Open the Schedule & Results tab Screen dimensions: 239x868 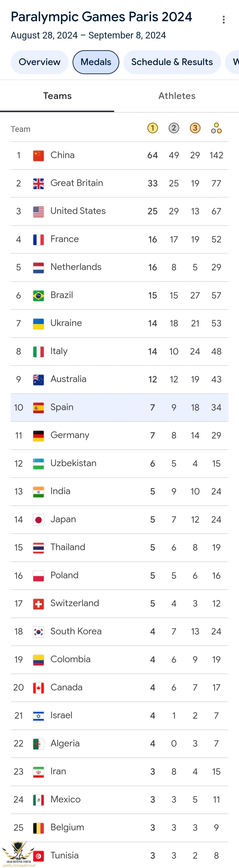click(x=172, y=62)
